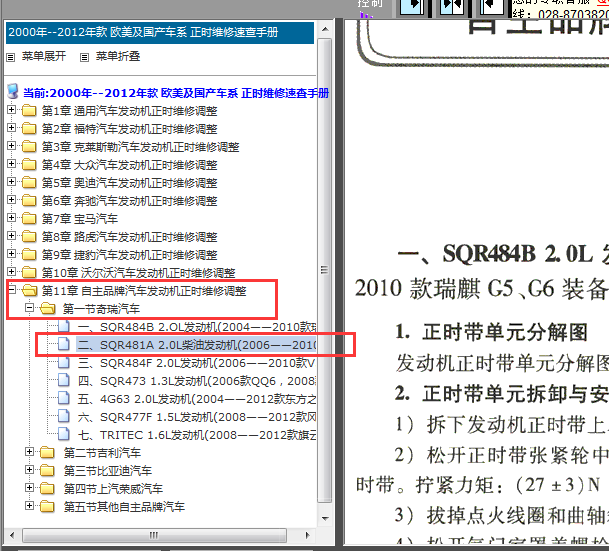Screen dimensions: 609x551
Task: Click the open folder icon of 第11章 自主品牌
Action: coord(30,290)
